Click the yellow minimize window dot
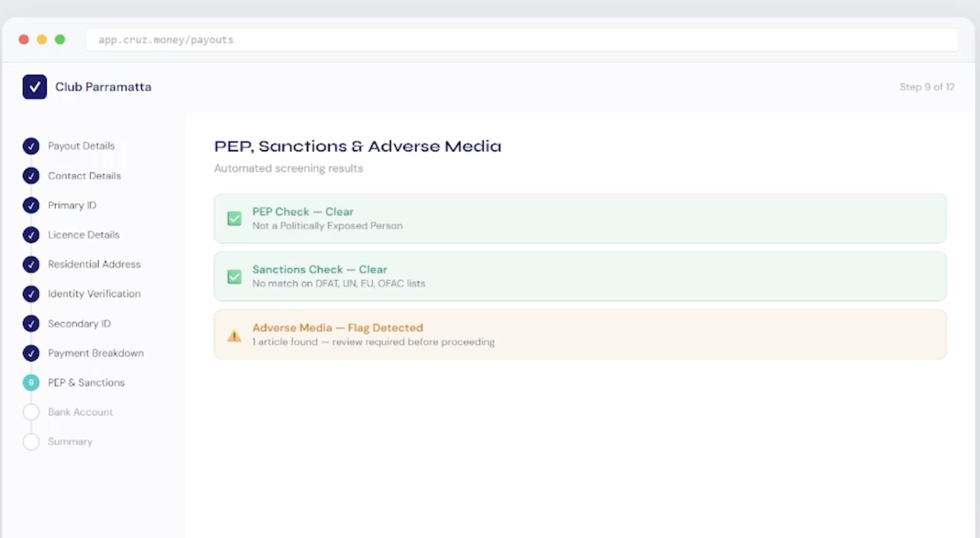The height and width of the screenshot is (538, 980). click(x=42, y=39)
